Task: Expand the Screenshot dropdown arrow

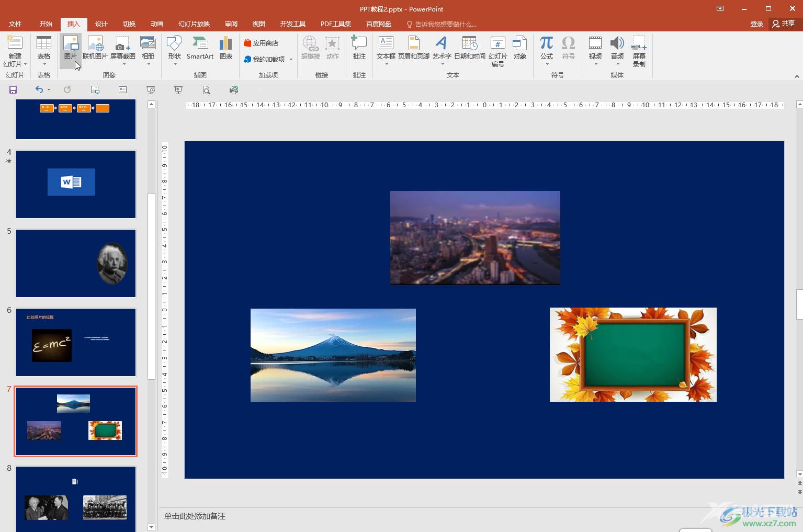Action: point(124,64)
